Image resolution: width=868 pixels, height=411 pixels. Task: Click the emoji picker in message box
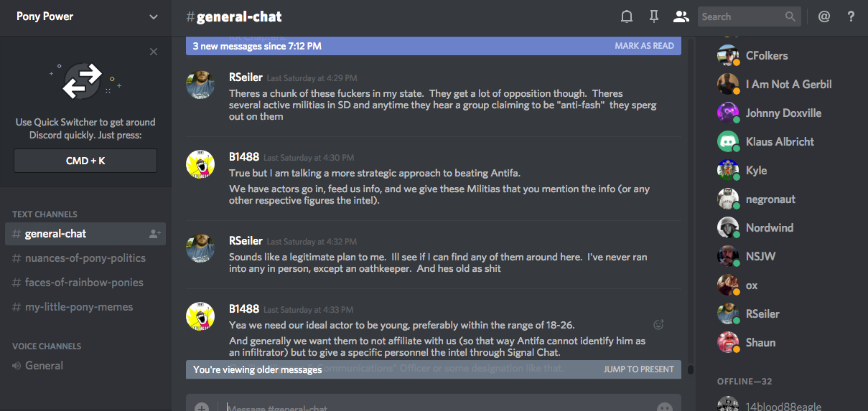pyautogui.click(x=665, y=407)
